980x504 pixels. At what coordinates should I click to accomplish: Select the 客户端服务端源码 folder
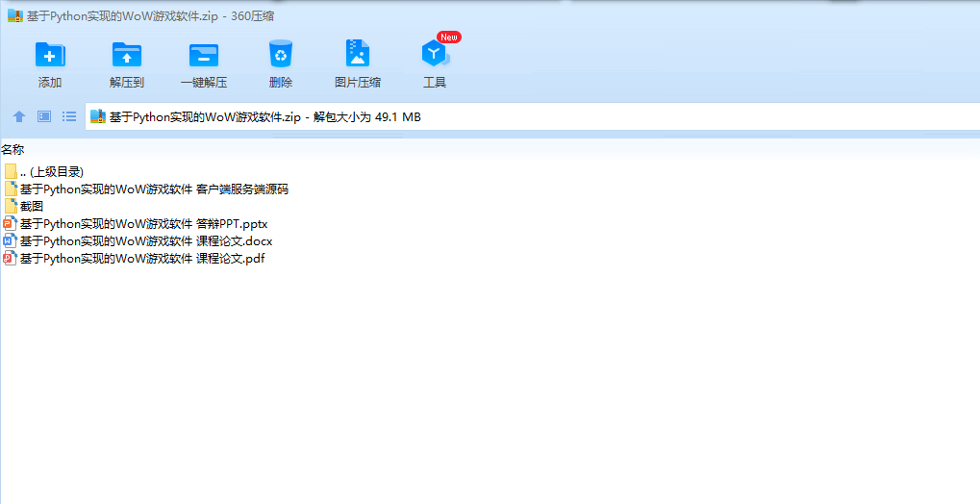pyautogui.click(x=146, y=189)
